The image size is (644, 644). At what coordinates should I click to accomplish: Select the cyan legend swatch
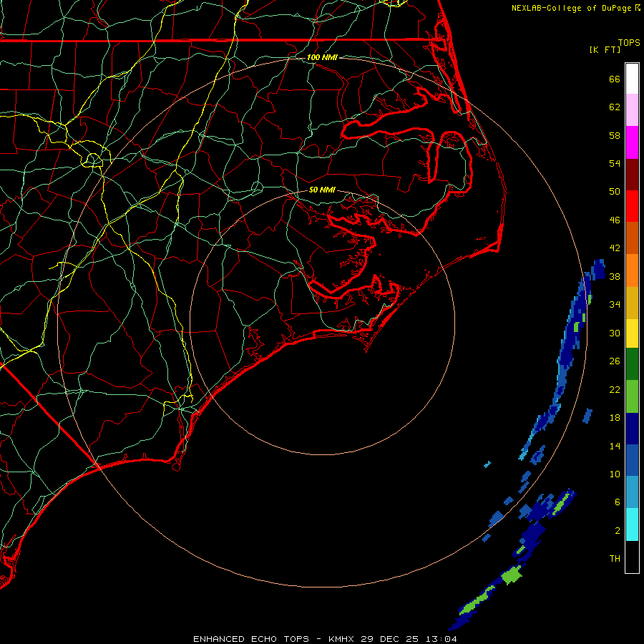click(x=632, y=525)
